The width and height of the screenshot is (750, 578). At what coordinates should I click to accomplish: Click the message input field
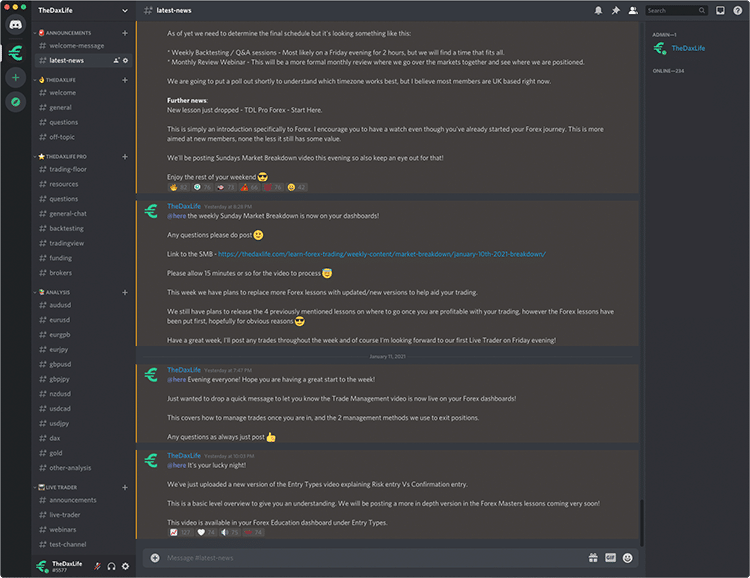click(370, 557)
